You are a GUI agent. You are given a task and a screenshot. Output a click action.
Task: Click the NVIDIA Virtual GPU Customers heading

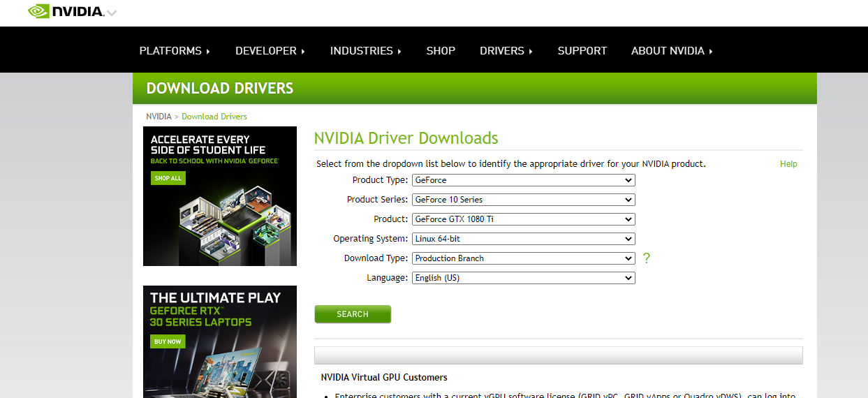pyautogui.click(x=384, y=377)
